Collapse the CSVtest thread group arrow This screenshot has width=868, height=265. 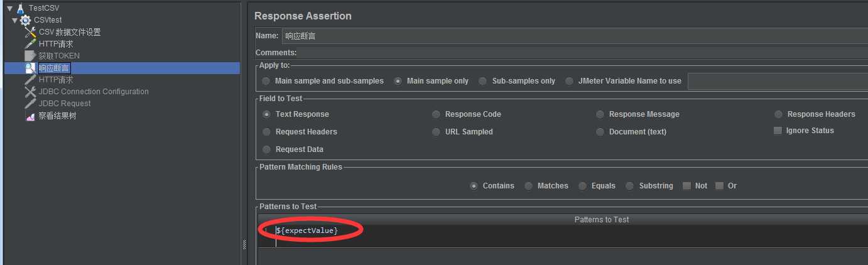click(x=15, y=20)
